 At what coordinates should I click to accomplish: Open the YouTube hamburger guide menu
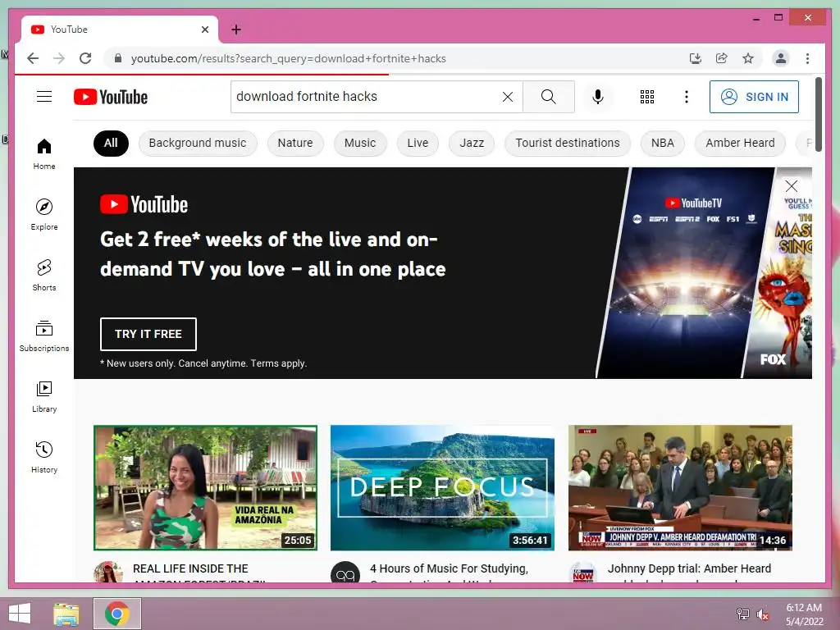44,97
